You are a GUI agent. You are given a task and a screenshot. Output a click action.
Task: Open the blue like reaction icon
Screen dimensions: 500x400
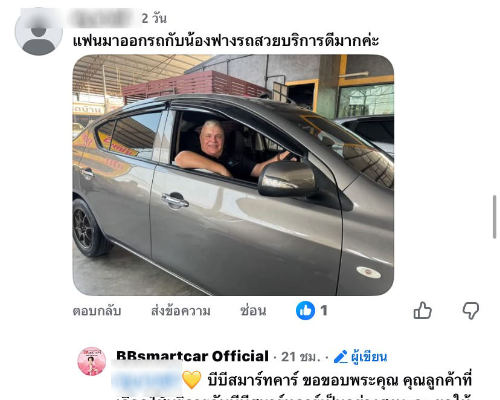click(x=305, y=311)
